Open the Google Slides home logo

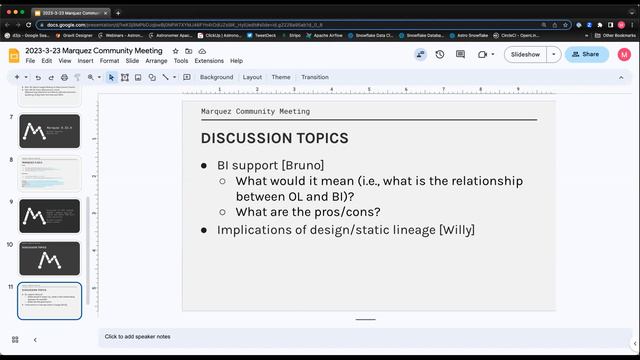click(x=14, y=55)
